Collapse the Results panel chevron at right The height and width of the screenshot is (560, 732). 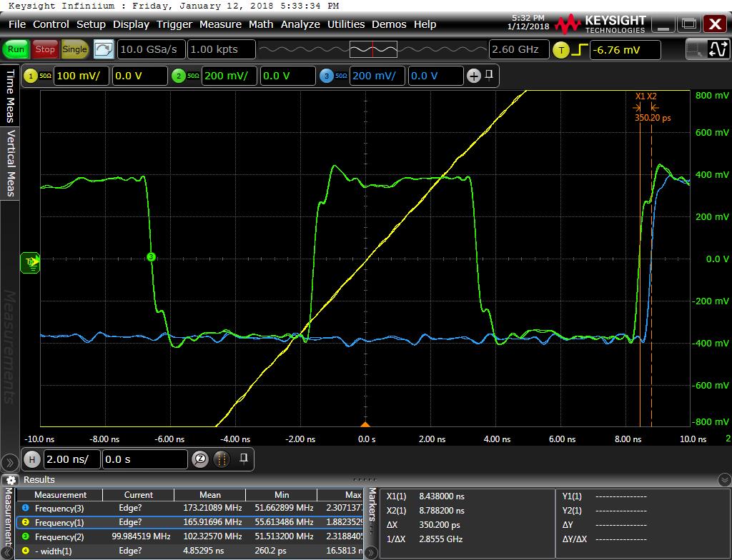coord(725,480)
